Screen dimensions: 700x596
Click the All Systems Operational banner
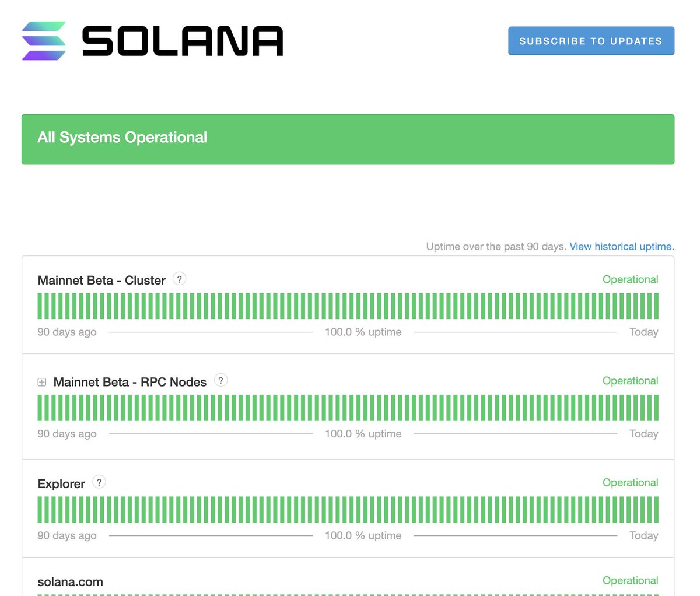(x=348, y=139)
